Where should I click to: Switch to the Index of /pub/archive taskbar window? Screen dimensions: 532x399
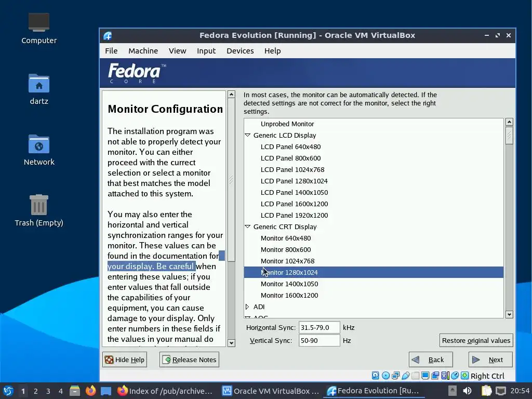(165, 391)
